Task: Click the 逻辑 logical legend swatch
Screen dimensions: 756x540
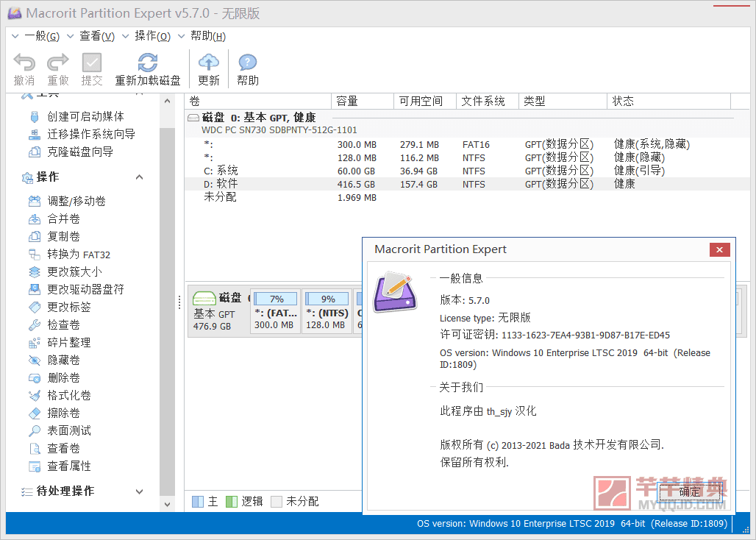Action: click(x=232, y=502)
